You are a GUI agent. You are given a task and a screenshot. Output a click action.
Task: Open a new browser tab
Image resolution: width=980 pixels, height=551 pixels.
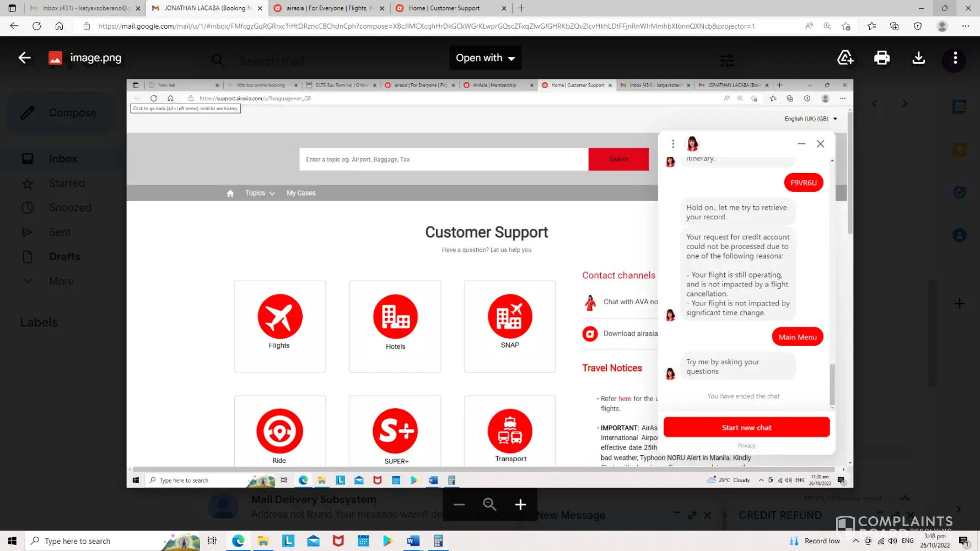pyautogui.click(x=521, y=8)
